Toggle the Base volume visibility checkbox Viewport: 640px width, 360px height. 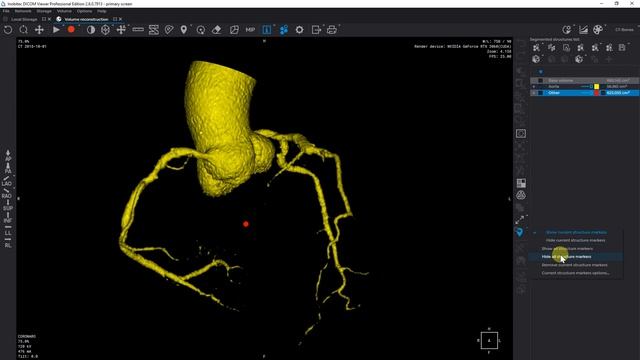pos(540,80)
